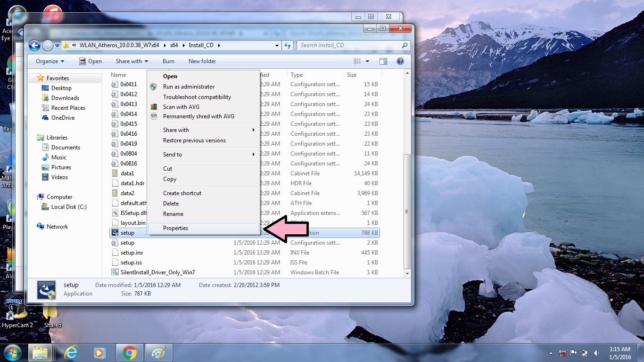Choose Scan with AVG

coord(203,107)
